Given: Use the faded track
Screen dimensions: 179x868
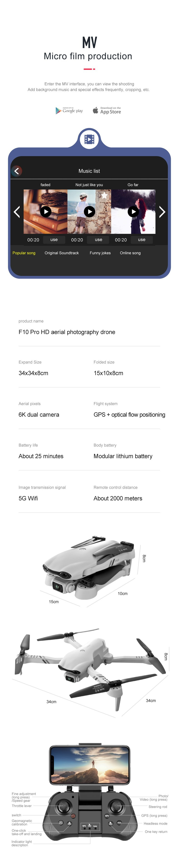Looking at the screenshot, I should (x=54, y=240).
